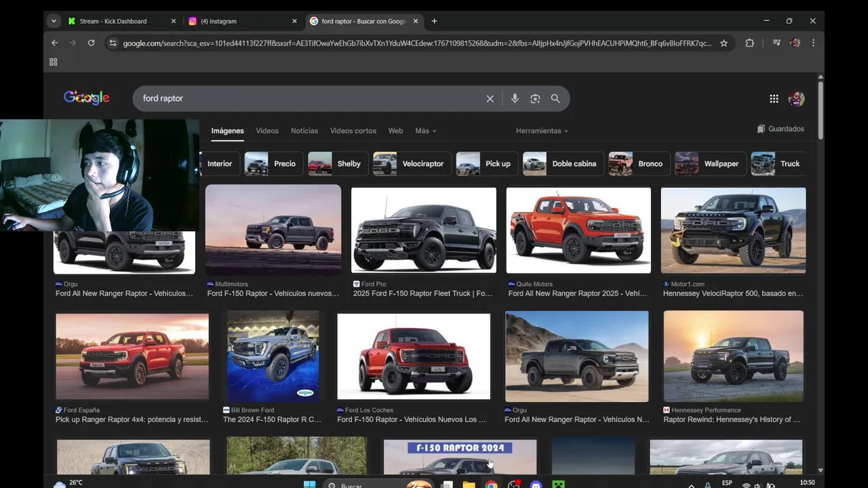
Task: Open the media controls icon in toolbar
Action: click(x=776, y=43)
